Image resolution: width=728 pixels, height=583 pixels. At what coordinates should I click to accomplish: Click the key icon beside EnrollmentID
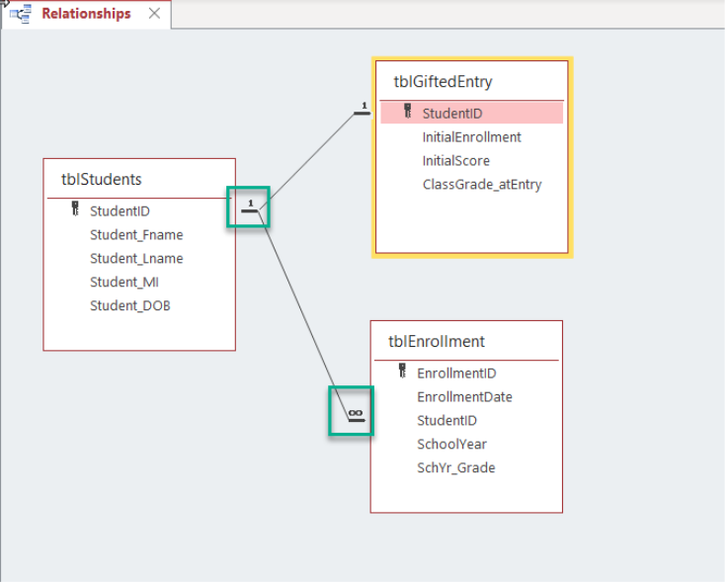[403, 371]
